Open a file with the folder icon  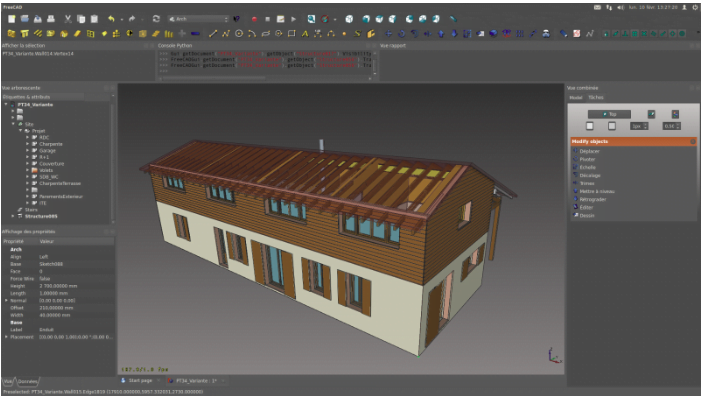pos(25,19)
